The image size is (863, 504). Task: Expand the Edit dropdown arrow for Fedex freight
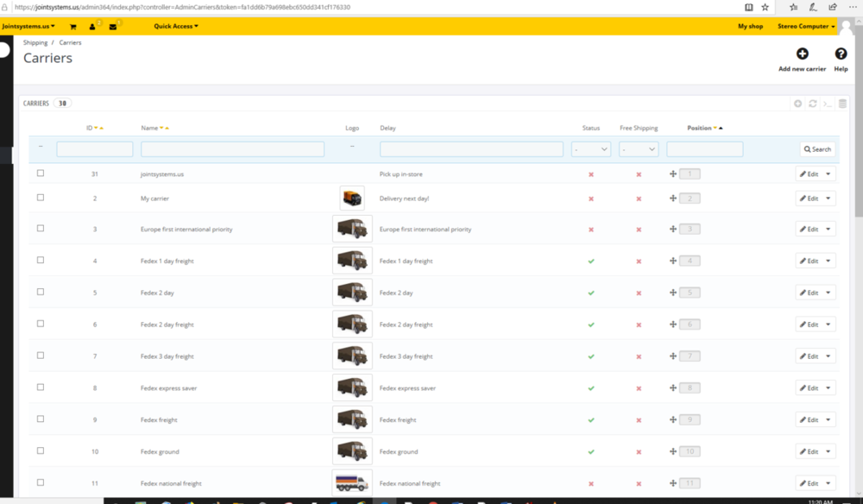(x=829, y=419)
